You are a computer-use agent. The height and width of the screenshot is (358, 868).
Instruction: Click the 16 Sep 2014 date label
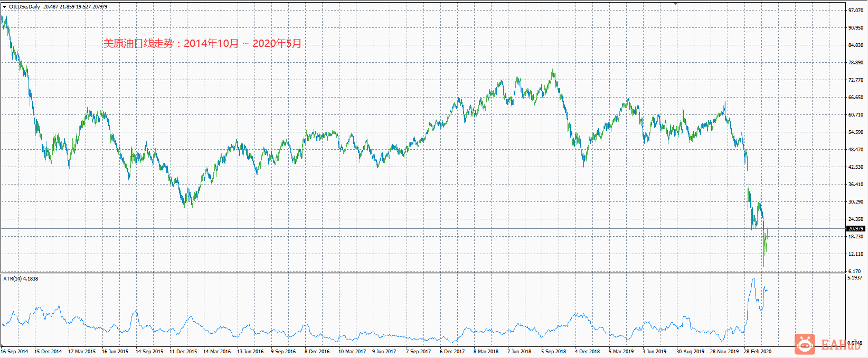coord(15,351)
